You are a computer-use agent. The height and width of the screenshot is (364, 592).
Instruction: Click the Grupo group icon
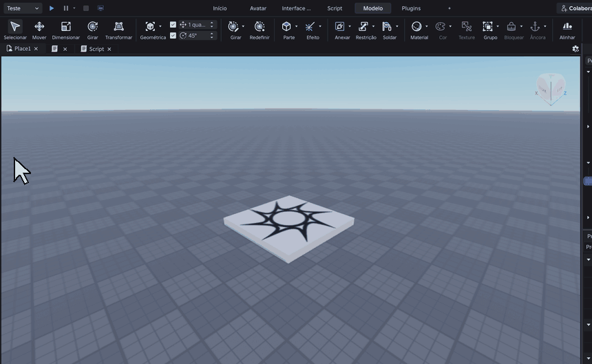tap(488, 26)
